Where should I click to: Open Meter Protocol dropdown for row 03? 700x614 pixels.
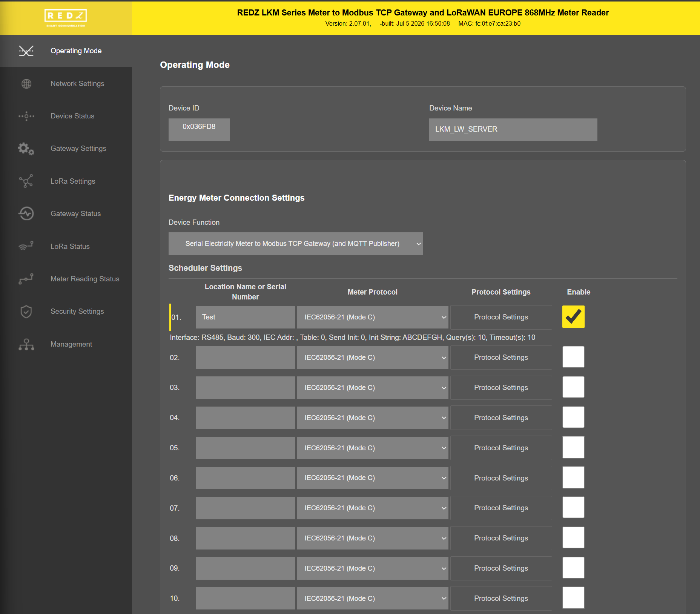[373, 388]
